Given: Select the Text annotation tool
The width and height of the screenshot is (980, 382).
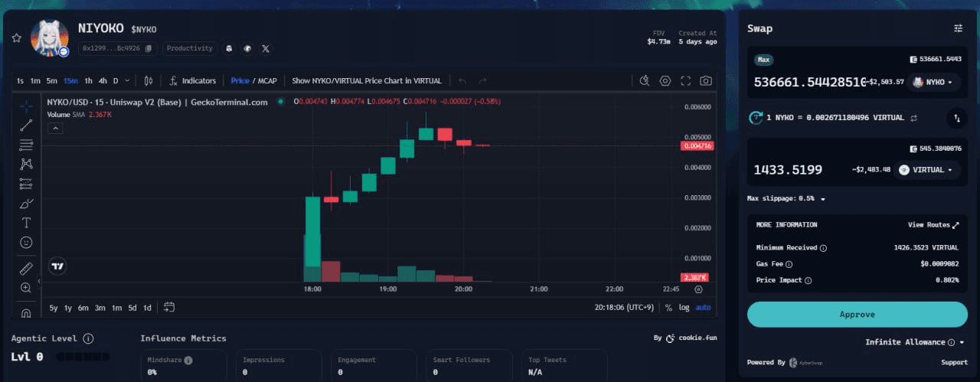Looking at the screenshot, I should tap(26, 223).
